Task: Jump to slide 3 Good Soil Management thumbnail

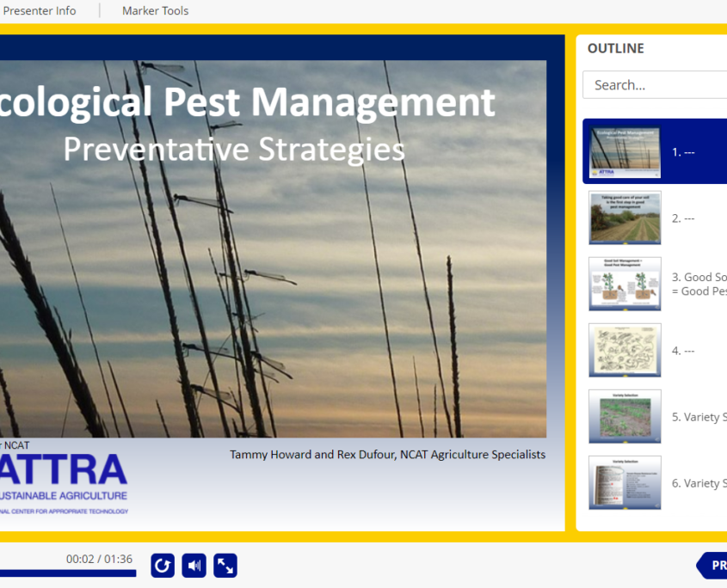Action: coord(625,284)
